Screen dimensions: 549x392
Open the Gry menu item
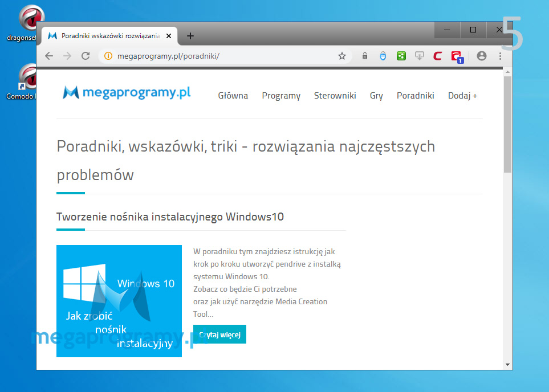376,96
